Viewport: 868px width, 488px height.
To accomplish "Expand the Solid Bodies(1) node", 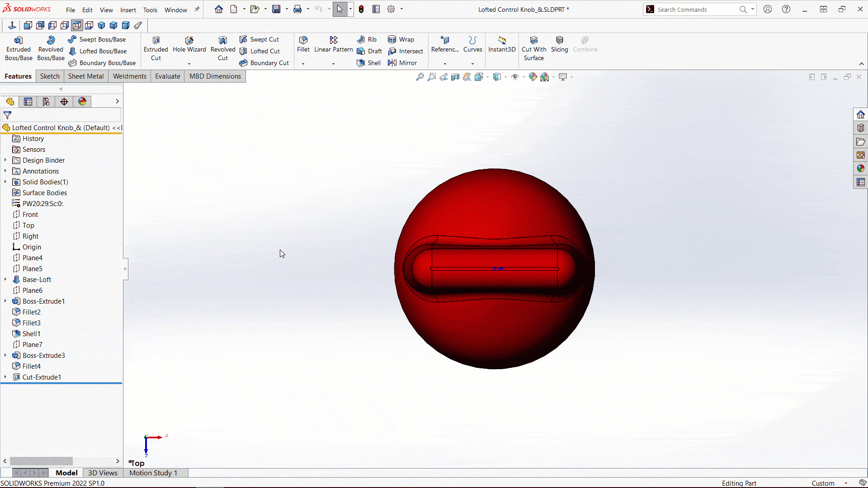I will (x=5, y=182).
